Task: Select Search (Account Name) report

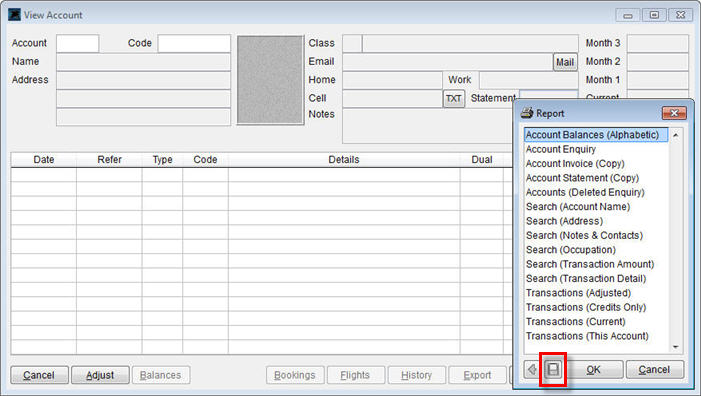Action: 596,206
